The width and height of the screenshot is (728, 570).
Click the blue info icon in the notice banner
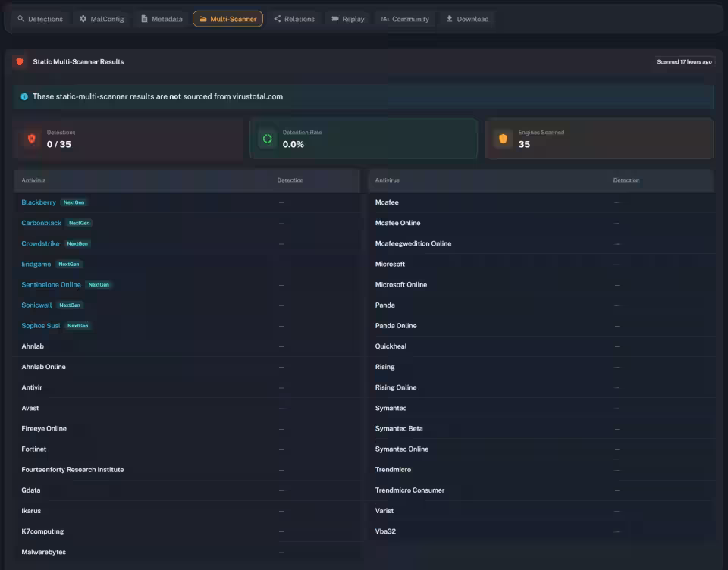(x=24, y=96)
